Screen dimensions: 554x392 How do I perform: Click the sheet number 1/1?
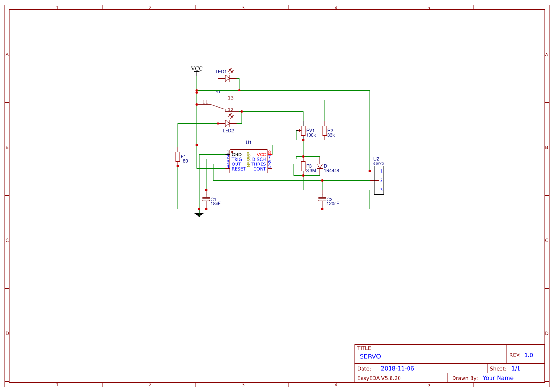[x=516, y=368]
